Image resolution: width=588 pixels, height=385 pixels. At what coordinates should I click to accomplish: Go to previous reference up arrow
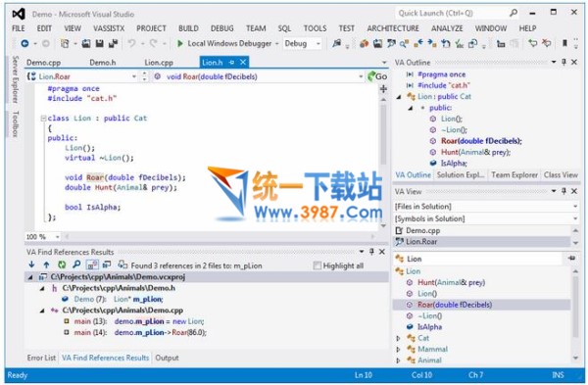click(46, 265)
